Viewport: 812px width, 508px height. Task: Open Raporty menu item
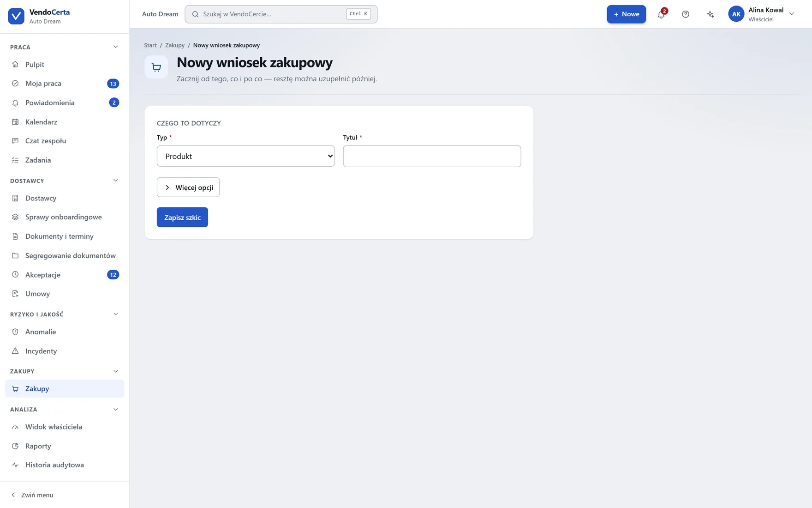(x=65, y=446)
